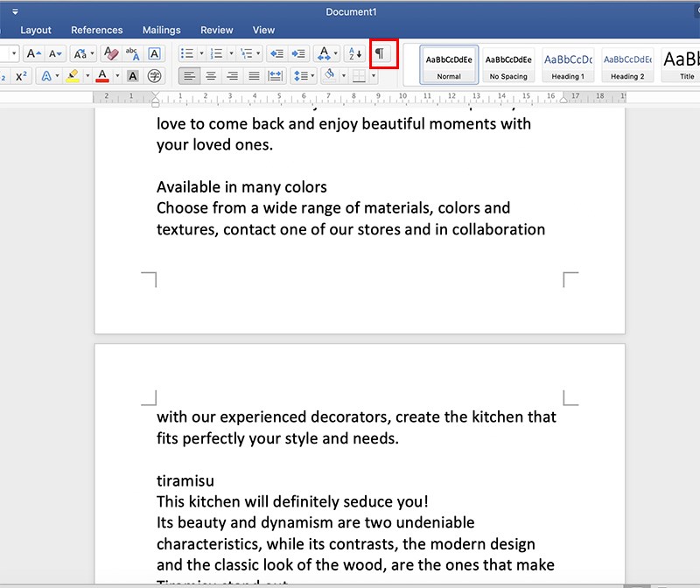Open the Quick Access Toolbar customize arrow
Image resolution: width=700 pixels, height=588 pixels.
point(15,11)
